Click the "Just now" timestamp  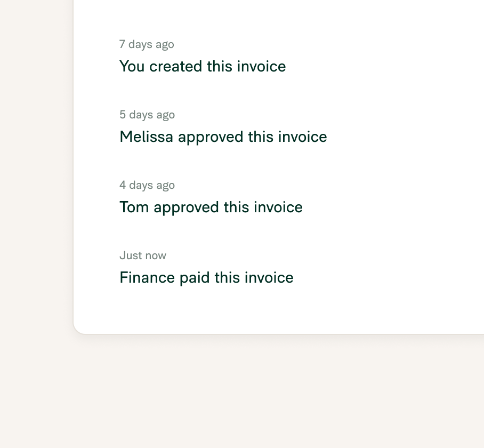pyautogui.click(x=143, y=255)
